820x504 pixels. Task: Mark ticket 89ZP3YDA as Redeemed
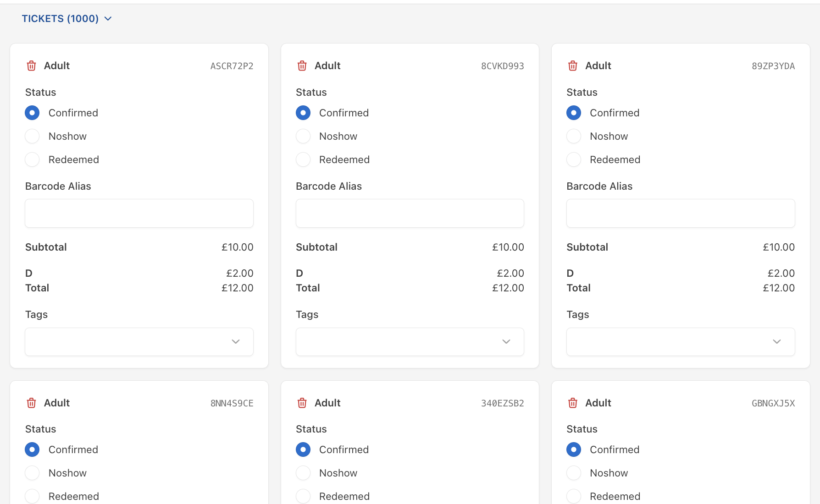tap(574, 159)
